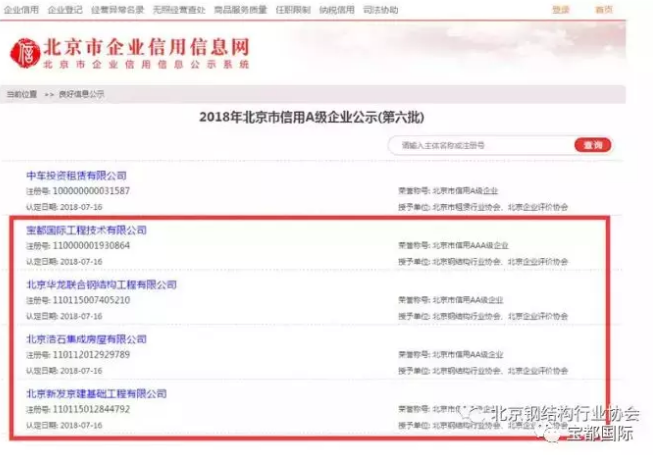
Task: Open the 北京浩石集成房屋有限公司 company link
Action: [86, 339]
